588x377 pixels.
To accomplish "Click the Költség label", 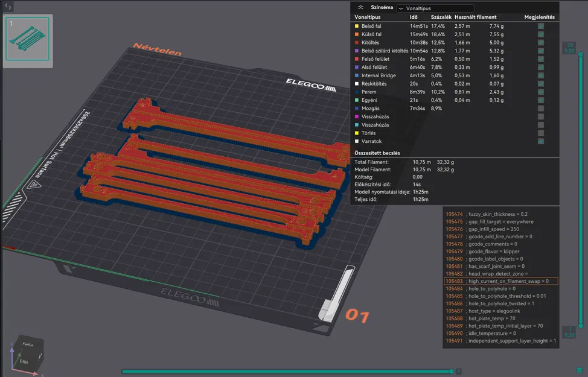I will point(364,177).
